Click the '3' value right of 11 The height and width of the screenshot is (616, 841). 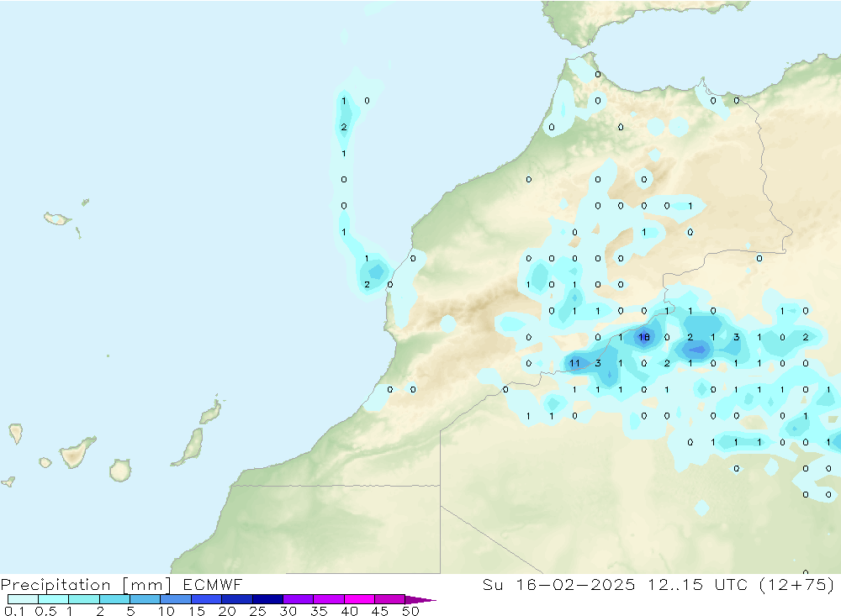coord(598,364)
